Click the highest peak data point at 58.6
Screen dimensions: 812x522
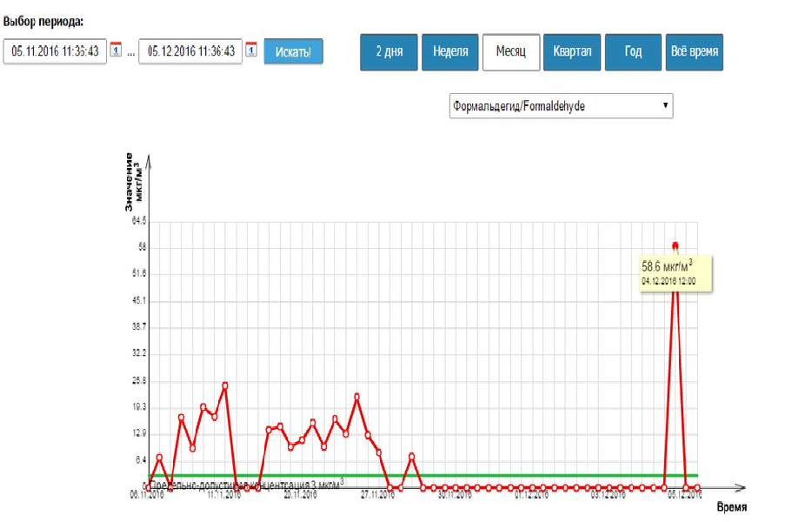point(676,246)
